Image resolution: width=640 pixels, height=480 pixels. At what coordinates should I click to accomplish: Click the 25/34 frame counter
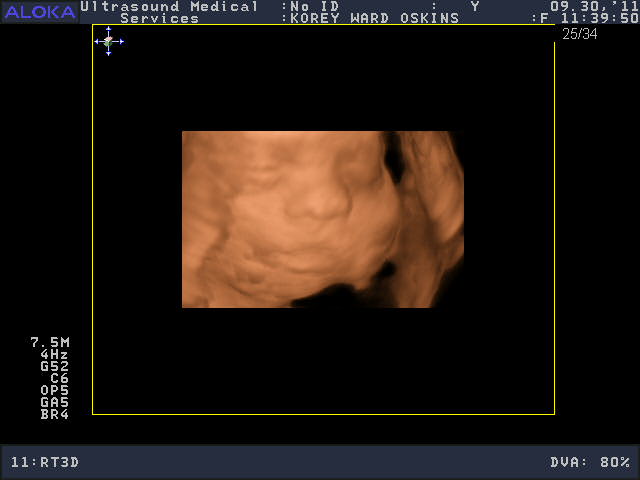578,34
